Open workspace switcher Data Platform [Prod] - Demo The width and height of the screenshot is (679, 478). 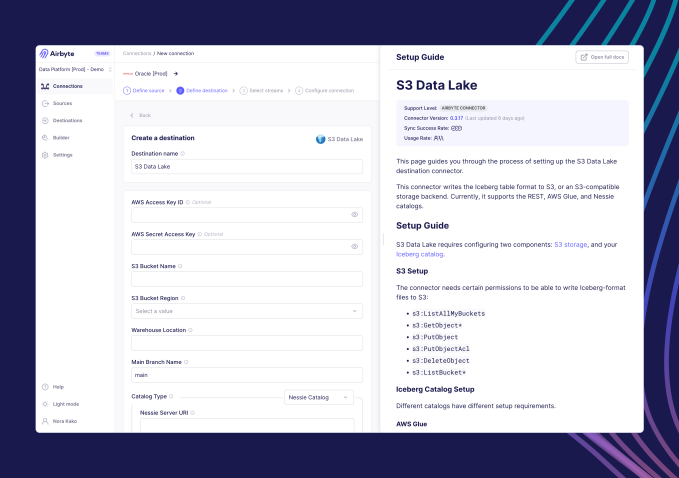click(75, 69)
